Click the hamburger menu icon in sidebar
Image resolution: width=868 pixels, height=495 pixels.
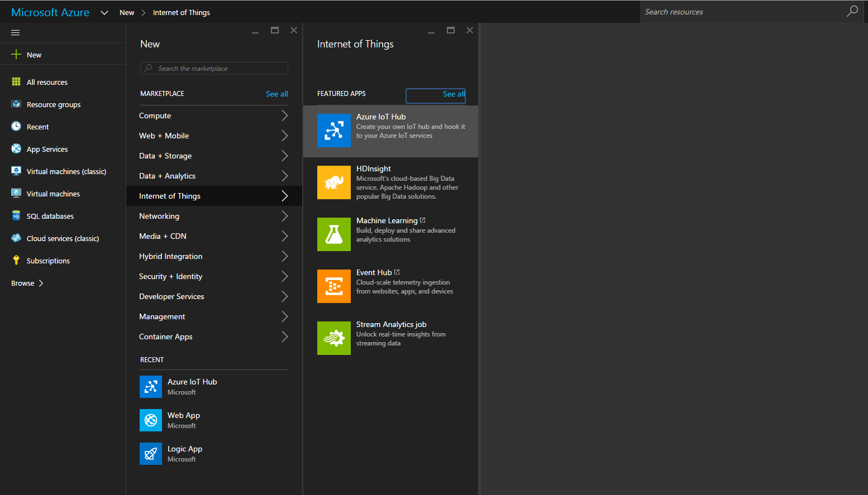[x=16, y=32]
